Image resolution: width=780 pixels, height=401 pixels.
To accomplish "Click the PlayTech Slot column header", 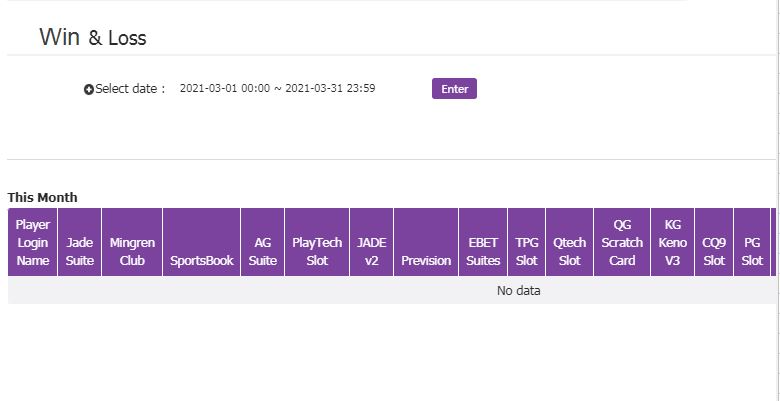I will click(x=317, y=251).
